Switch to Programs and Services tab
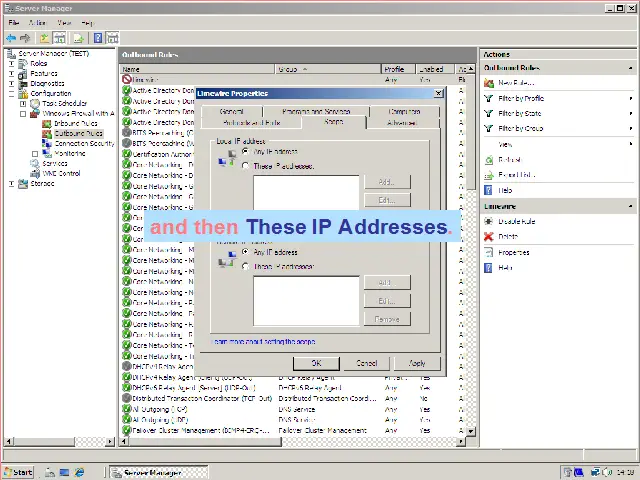Viewport: 640px width, 480px height. click(316, 111)
